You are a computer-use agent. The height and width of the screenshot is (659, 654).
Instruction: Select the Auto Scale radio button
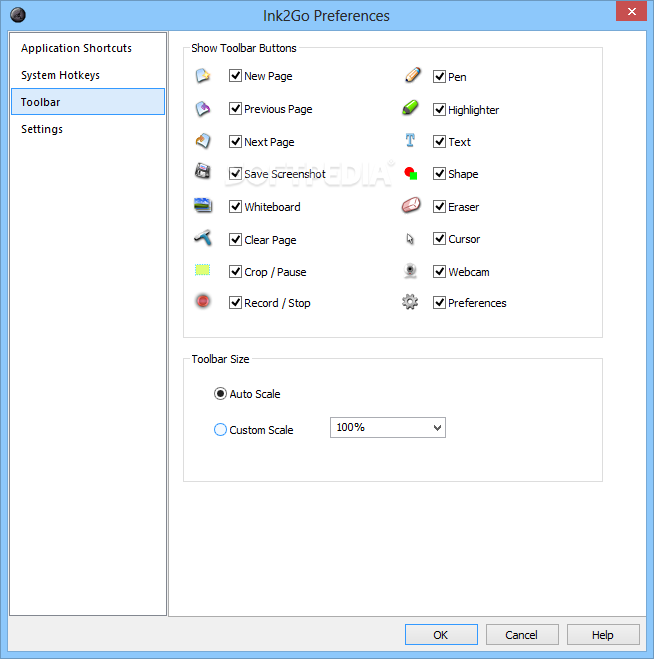(x=220, y=394)
